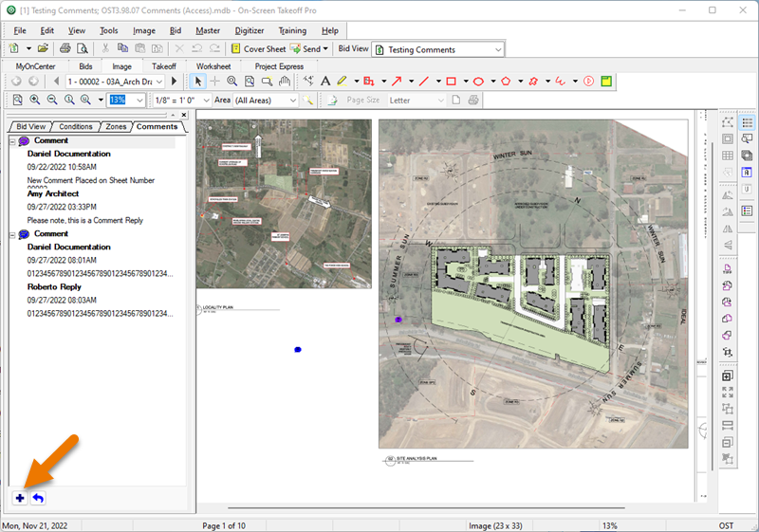The height and width of the screenshot is (532, 759).
Task: Open the Area dropdown showing All Areas
Action: click(266, 101)
